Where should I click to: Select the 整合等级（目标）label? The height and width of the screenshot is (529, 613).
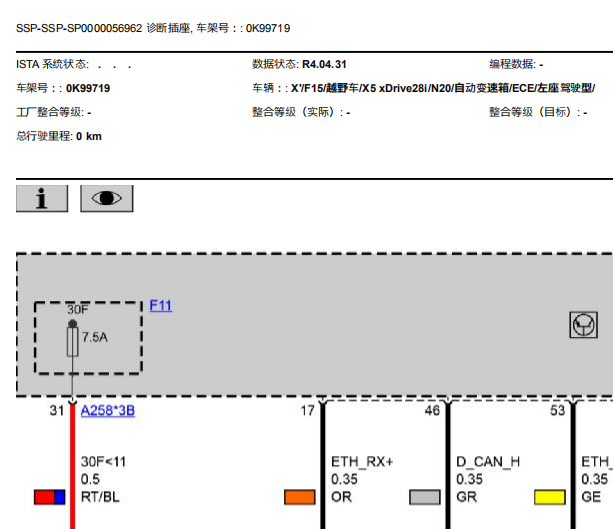pos(535,113)
